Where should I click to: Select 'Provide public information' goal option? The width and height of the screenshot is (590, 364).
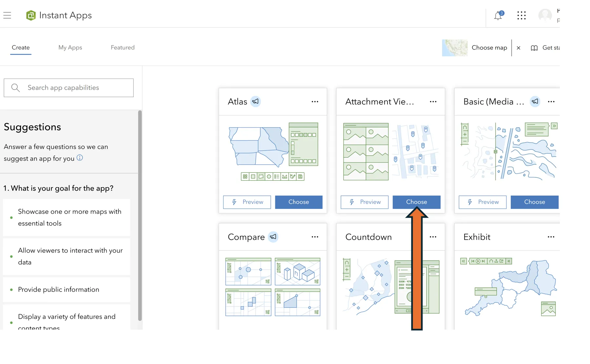[58, 289]
